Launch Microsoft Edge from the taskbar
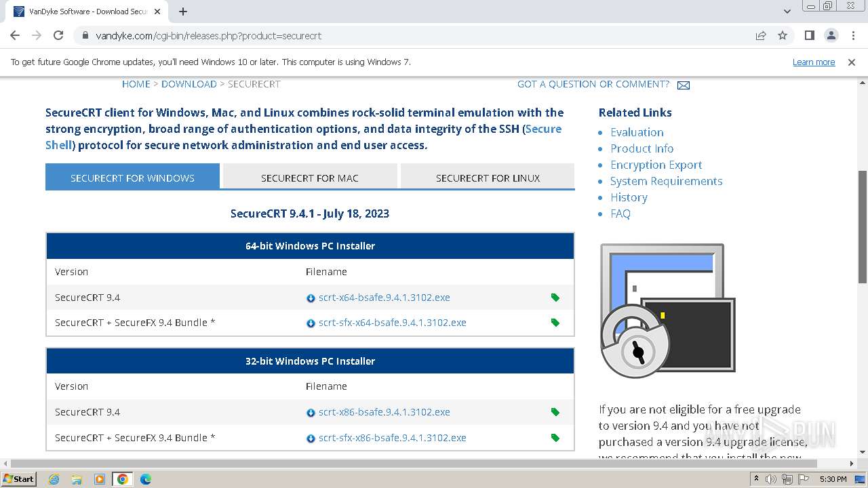The height and width of the screenshot is (488, 868). pyautogui.click(x=146, y=479)
